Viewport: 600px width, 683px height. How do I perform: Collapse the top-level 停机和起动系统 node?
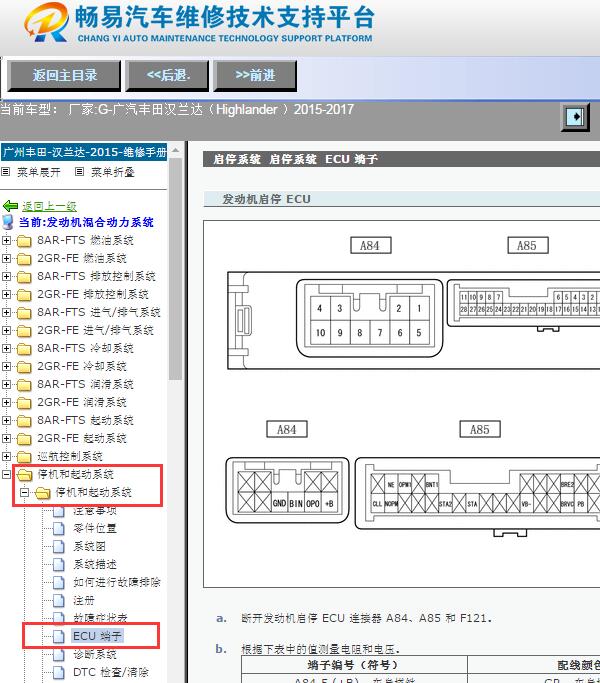[6, 474]
